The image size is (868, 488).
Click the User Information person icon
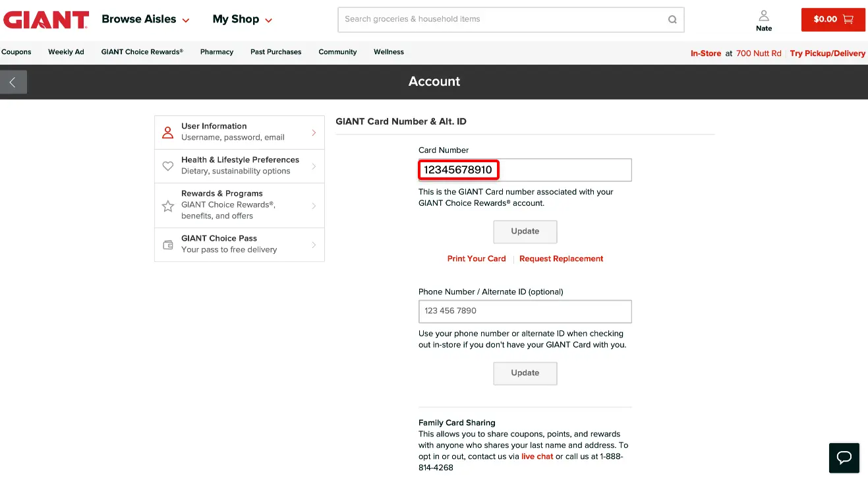point(168,132)
